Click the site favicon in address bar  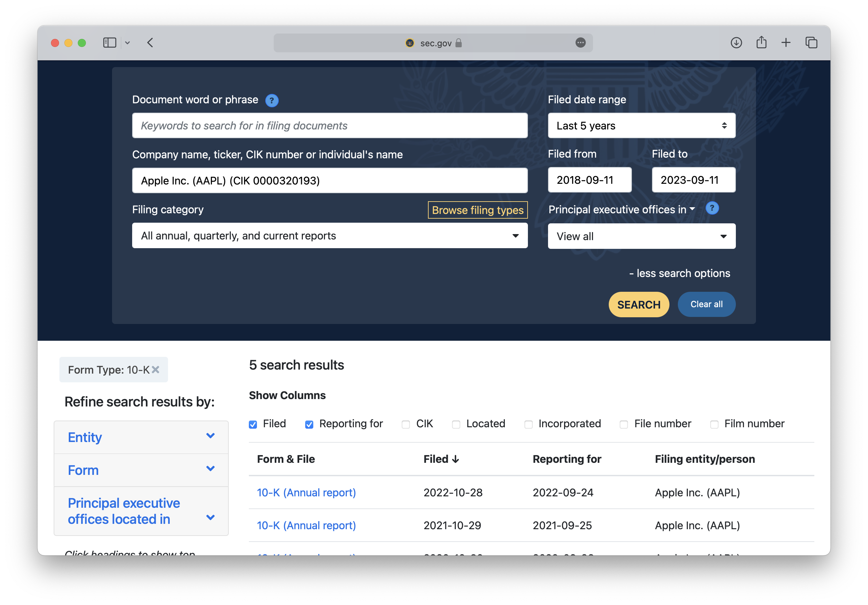coord(410,43)
